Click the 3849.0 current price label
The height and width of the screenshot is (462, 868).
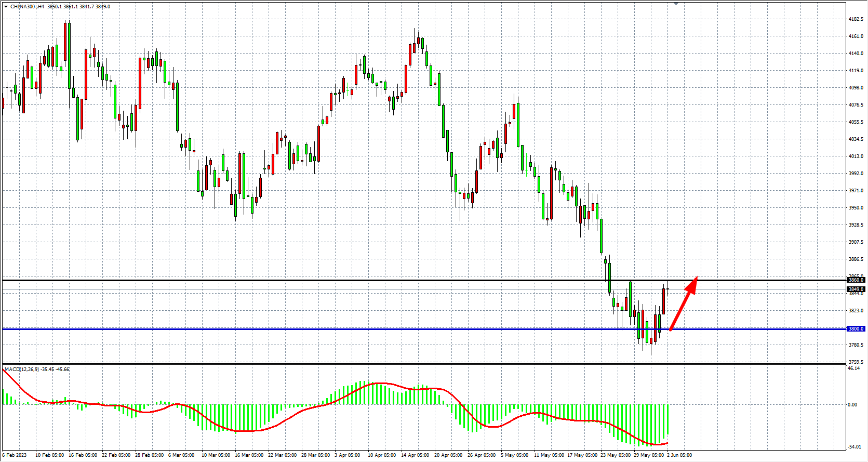(856, 289)
